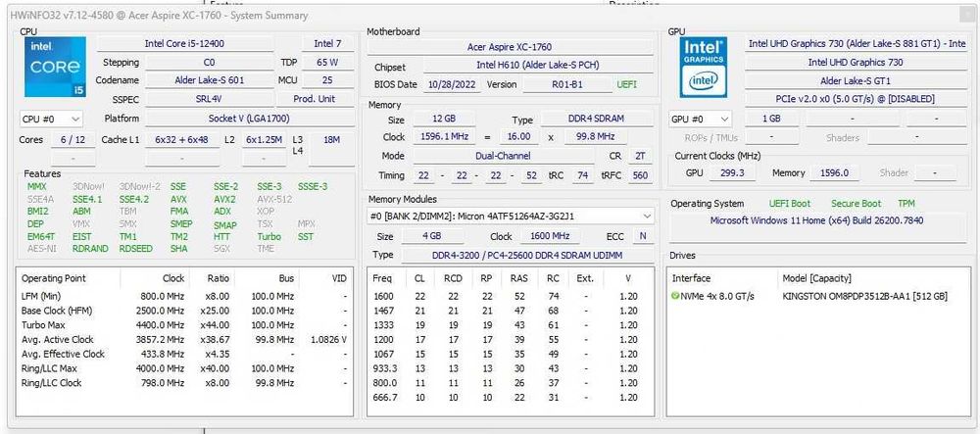
Task: Select the Base Clock (HFM) row
Action: coord(184,311)
